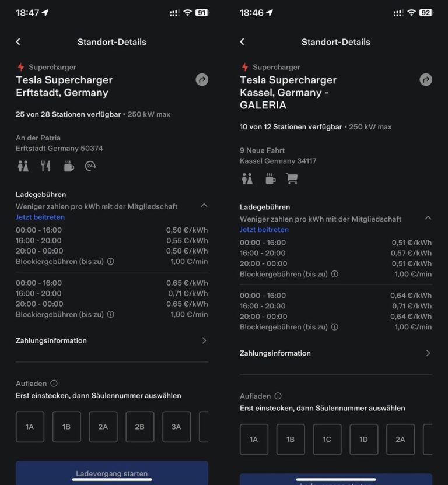This screenshot has height=485, width=448.
Task: Open Zahlungsinformation chevron on Erftstadt screen
Action: click(204, 340)
